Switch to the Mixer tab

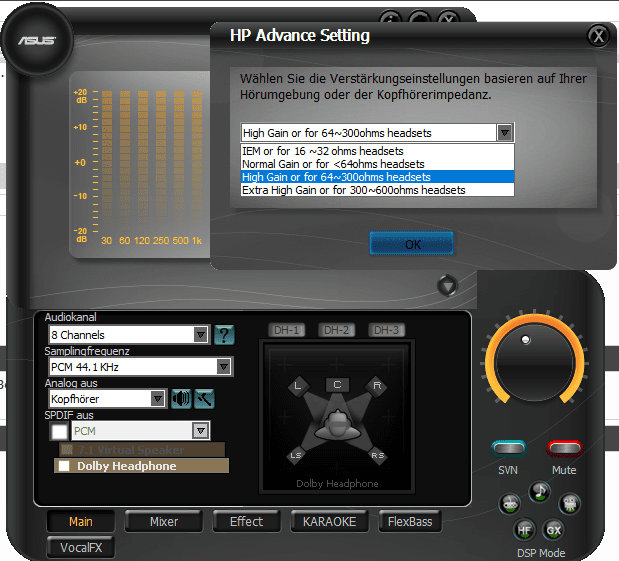[x=164, y=522]
